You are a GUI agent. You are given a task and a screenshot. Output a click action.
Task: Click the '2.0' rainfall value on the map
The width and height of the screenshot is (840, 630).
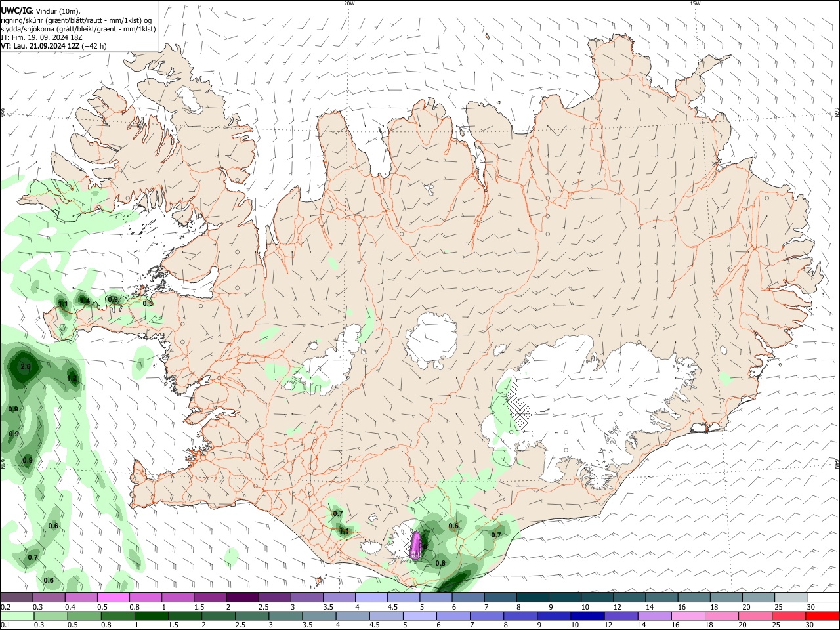pos(26,366)
